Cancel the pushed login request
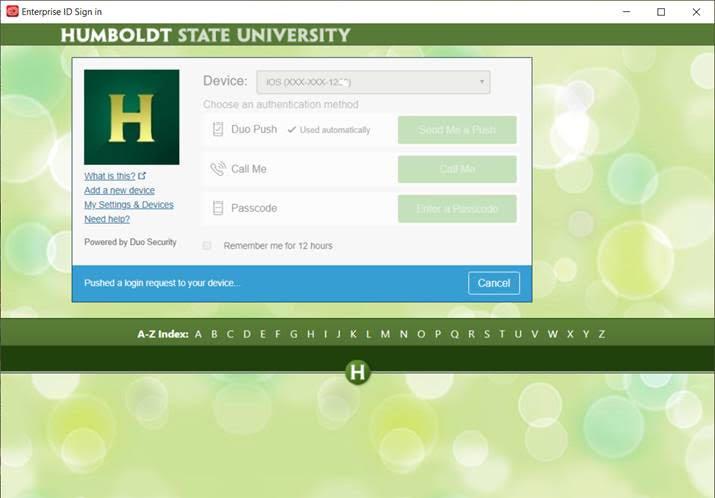 tap(494, 283)
